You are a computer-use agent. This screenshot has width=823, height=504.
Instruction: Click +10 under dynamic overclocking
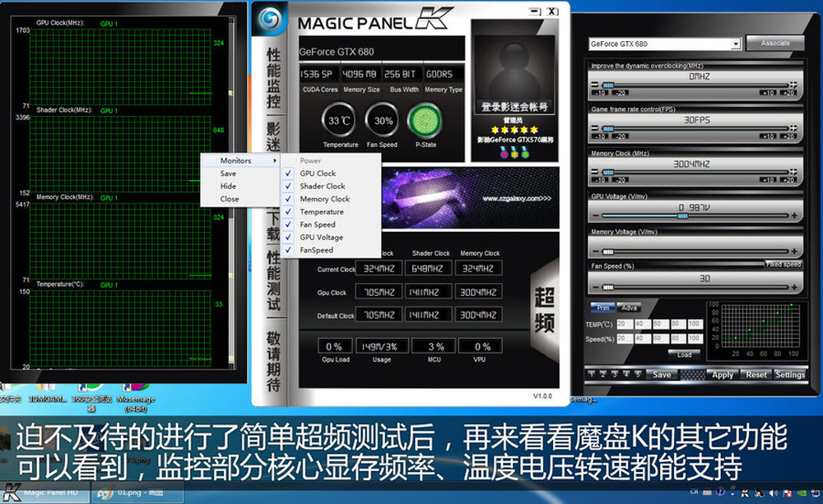tap(769, 93)
